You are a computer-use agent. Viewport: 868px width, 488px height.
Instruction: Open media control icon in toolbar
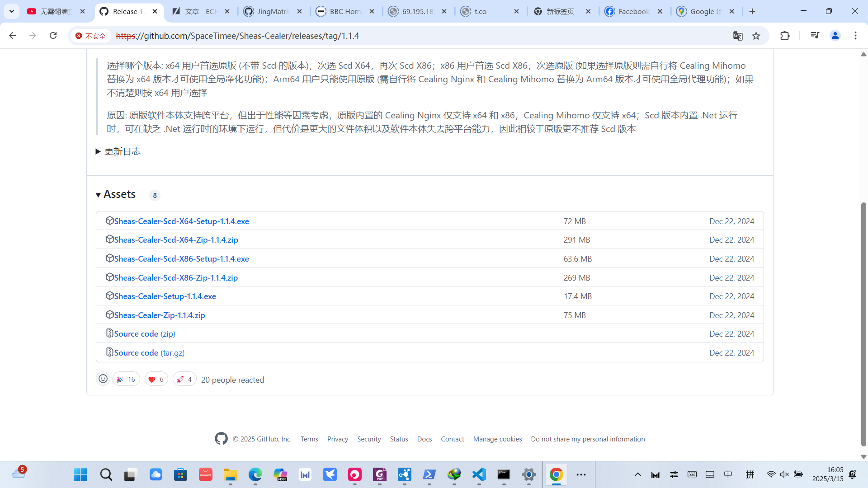(x=815, y=36)
